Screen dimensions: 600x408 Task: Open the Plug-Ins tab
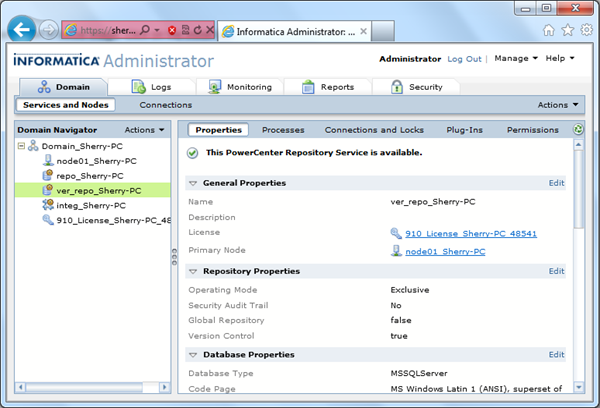[465, 130]
